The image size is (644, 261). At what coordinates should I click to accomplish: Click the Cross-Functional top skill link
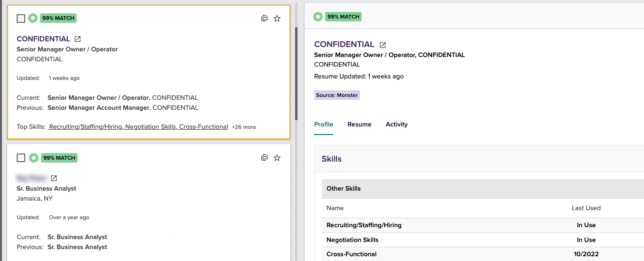tap(204, 127)
